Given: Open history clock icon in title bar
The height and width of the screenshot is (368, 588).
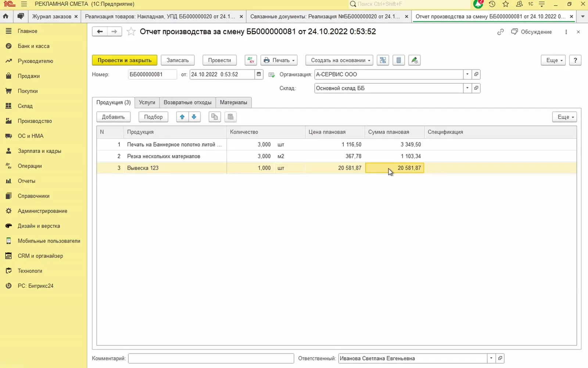Looking at the screenshot, I should pos(492,4).
